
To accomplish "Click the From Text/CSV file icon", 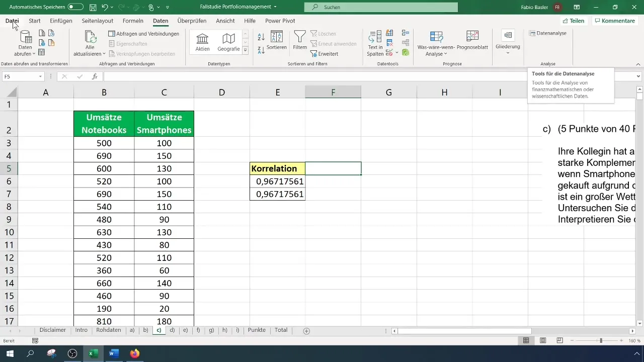I will (42, 33).
